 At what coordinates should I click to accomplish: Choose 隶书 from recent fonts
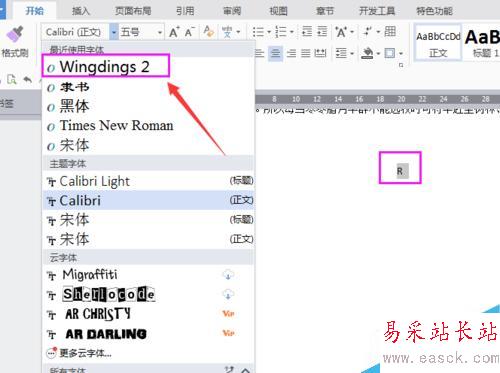click(x=148, y=87)
